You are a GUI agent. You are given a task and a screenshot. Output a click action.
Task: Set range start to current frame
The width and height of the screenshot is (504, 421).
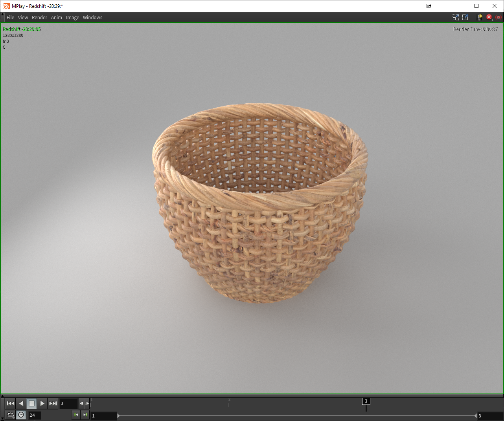tap(76, 415)
